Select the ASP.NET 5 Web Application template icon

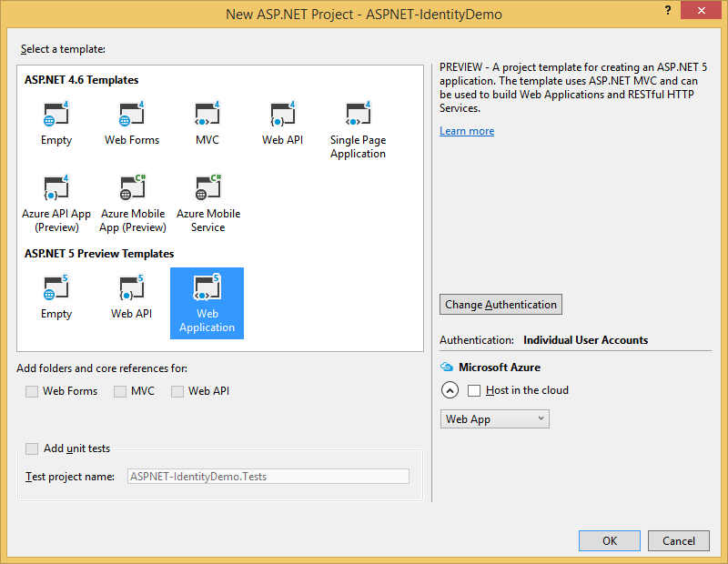coord(207,287)
